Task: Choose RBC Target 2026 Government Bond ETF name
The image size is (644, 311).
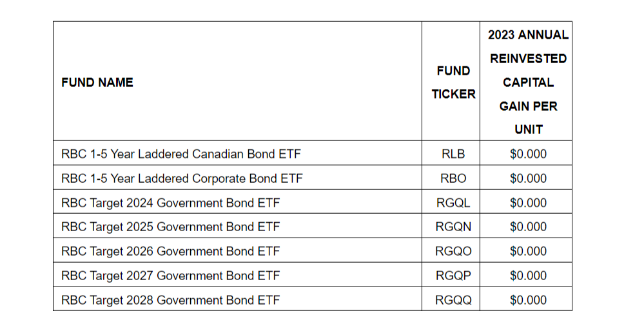Action: point(171,251)
